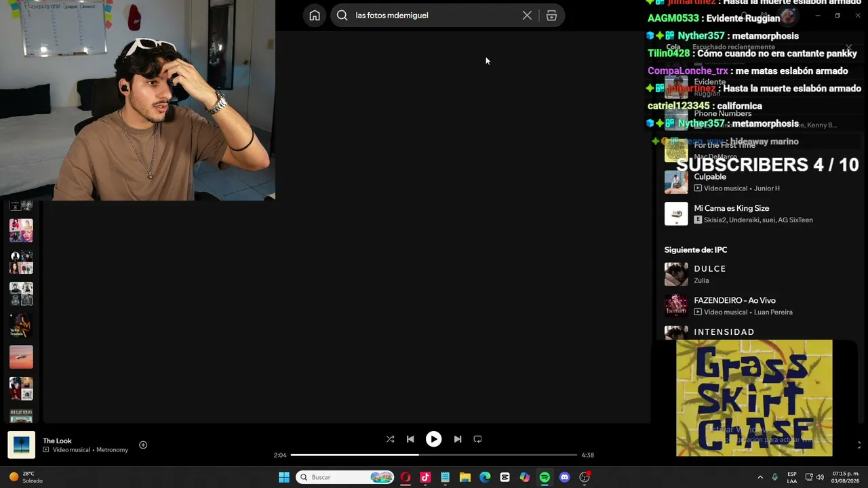The height and width of the screenshot is (488, 868).
Task: Skip to next track
Action: [x=458, y=439]
